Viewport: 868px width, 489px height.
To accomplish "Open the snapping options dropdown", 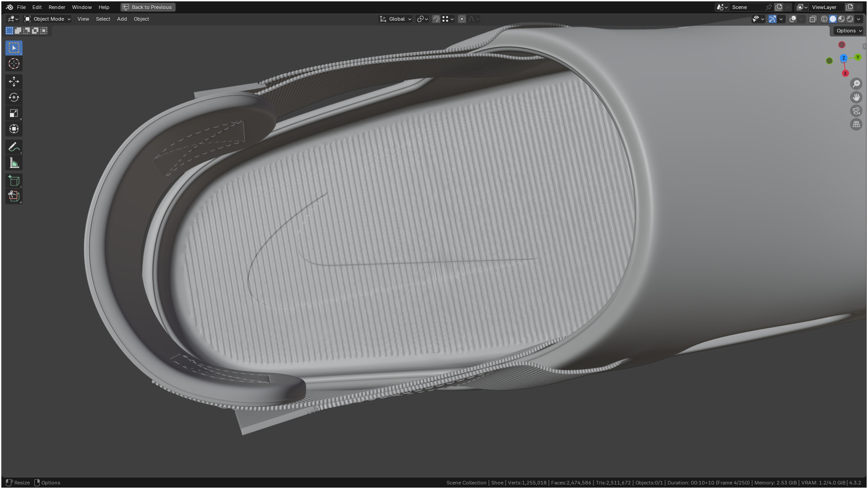I will (448, 19).
